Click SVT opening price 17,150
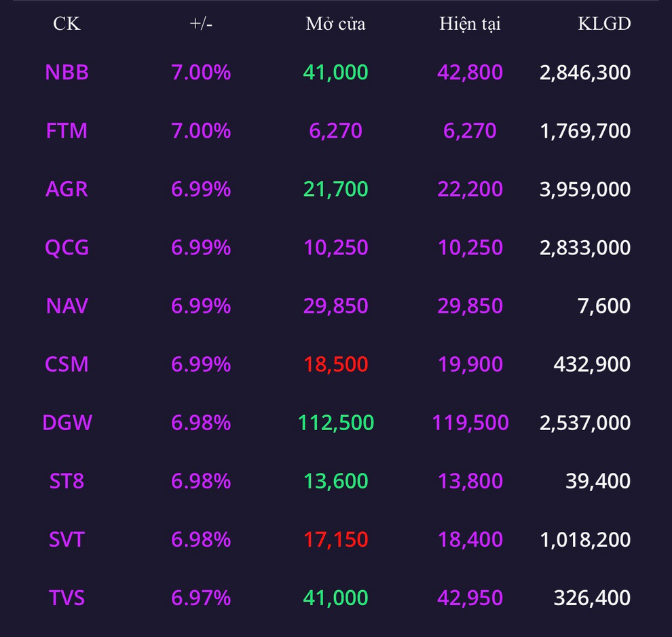The image size is (672, 637). pos(335,539)
